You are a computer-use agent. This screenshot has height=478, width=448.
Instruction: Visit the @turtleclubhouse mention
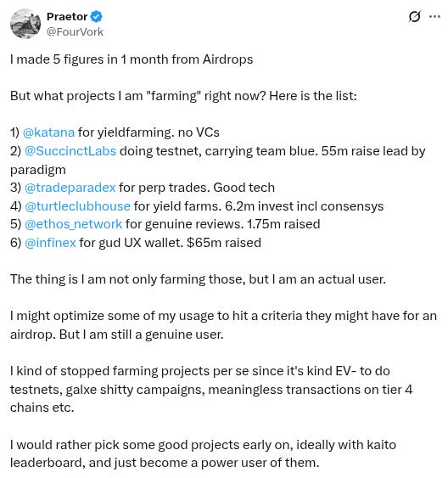pyautogui.click(x=77, y=206)
